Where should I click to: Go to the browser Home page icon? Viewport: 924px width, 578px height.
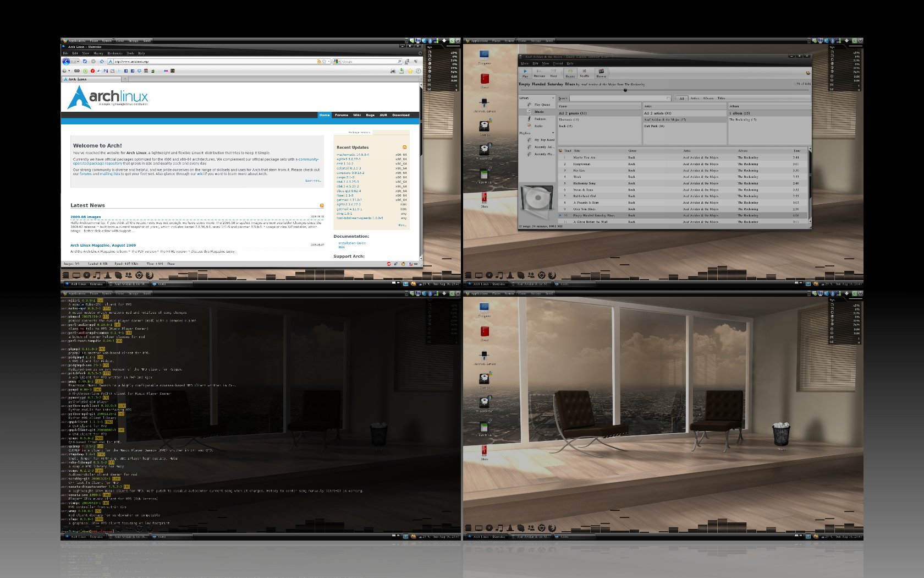pyautogui.click(x=102, y=61)
